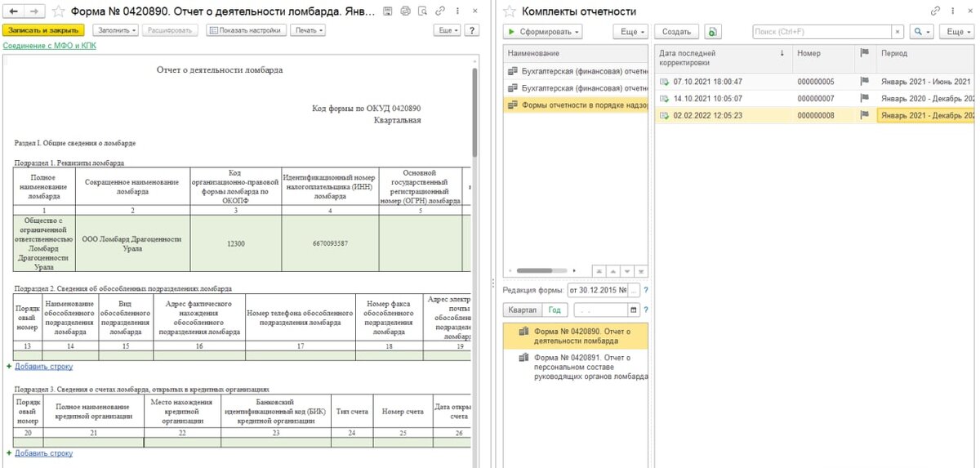Move item to top in the Наименование list
The height and width of the screenshot is (468, 980).
(599, 270)
